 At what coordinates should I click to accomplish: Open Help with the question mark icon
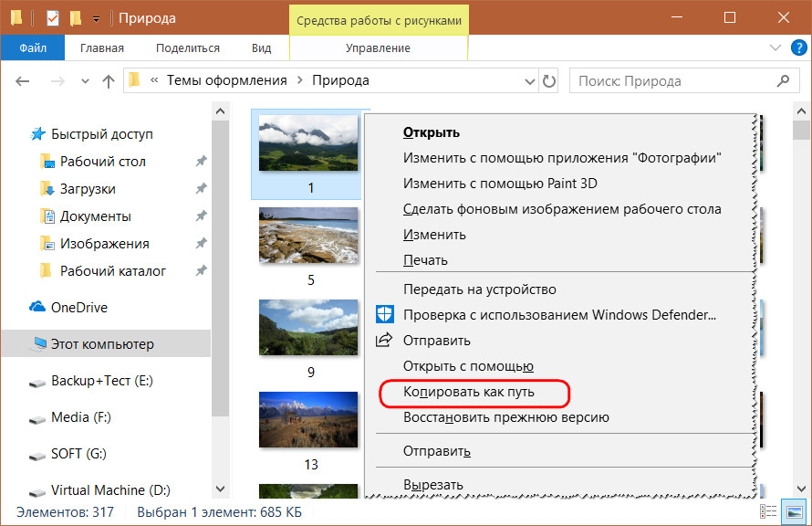pyautogui.click(x=799, y=47)
